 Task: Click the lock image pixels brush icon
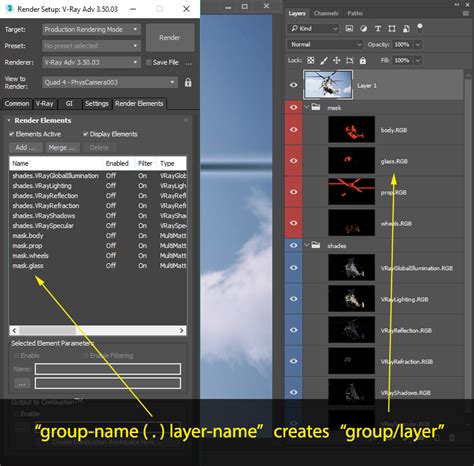pyautogui.click(x=323, y=60)
